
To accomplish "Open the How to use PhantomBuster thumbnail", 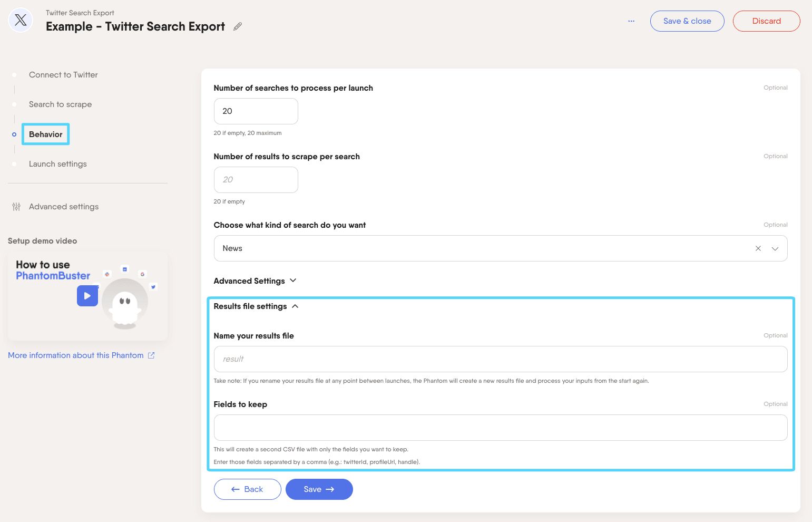I will (87, 296).
